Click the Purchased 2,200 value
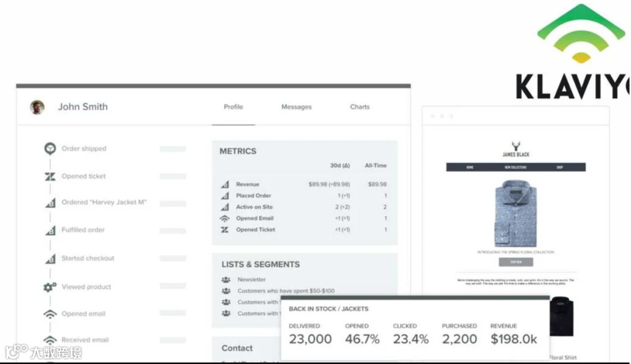 click(460, 339)
